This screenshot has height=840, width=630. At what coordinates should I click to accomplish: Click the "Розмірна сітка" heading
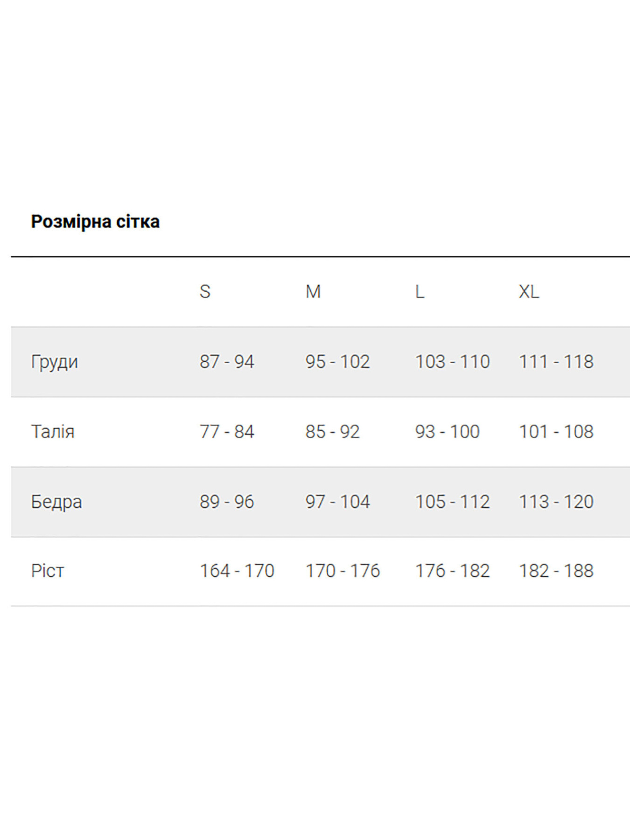[x=95, y=222]
